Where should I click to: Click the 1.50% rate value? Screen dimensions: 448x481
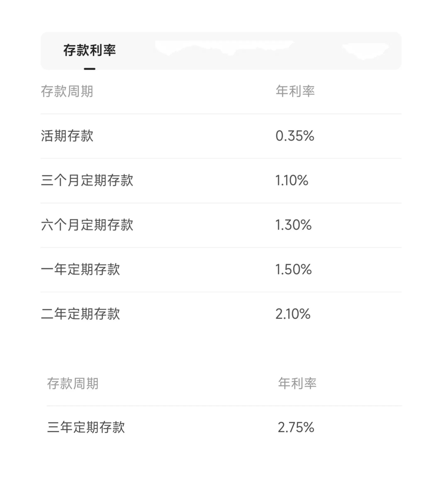tap(293, 269)
